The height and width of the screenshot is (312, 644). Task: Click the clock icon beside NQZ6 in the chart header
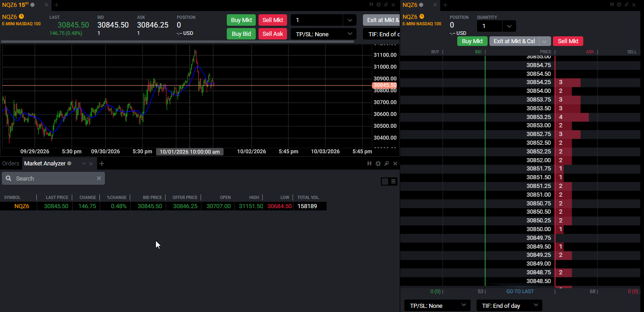(x=21, y=17)
